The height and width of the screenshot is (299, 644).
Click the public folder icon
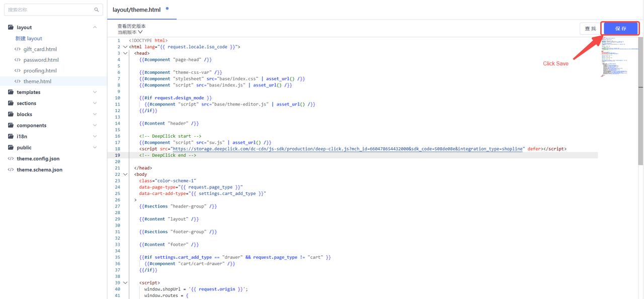pos(11,148)
